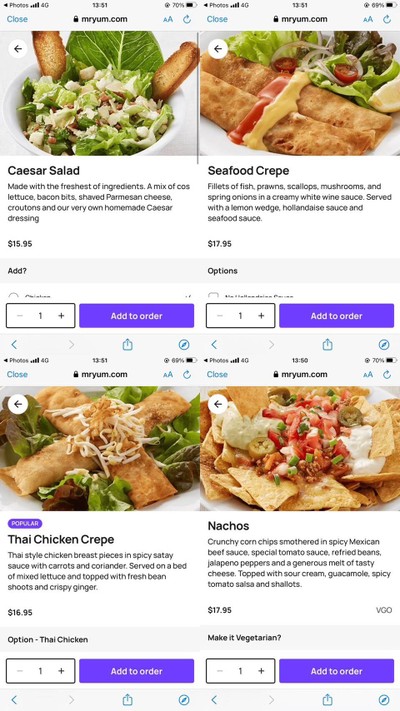This screenshot has width=400, height=711.
Task: Tap the POPULAR badge on Thai Chicken Crepe
Action: point(25,524)
